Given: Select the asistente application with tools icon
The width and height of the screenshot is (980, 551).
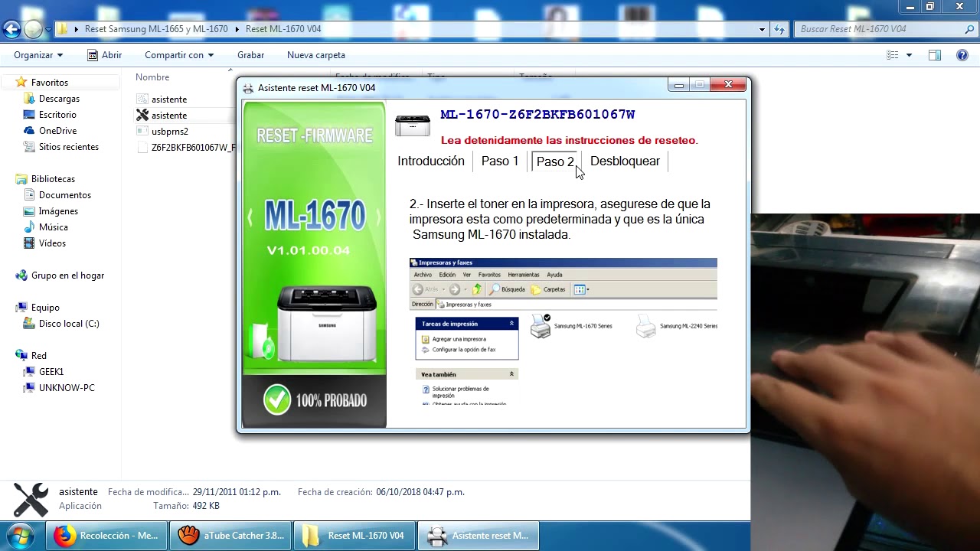Looking at the screenshot, I should click(x=168, y=116).
